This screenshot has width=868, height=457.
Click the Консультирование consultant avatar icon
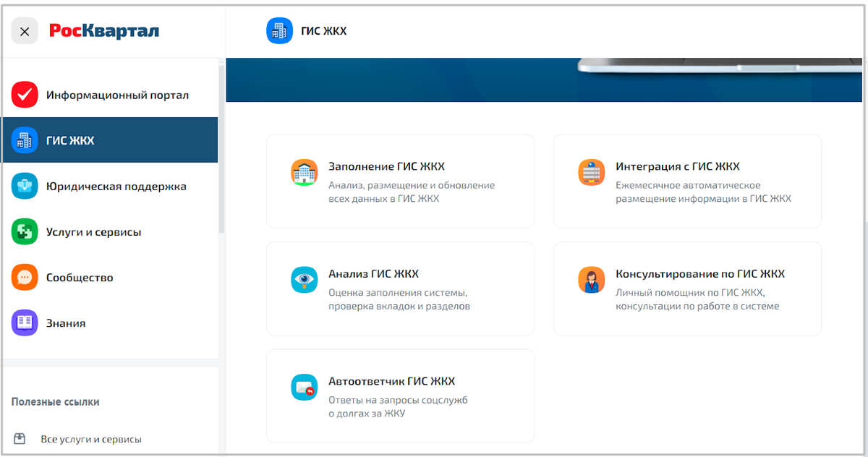(592, 280)
